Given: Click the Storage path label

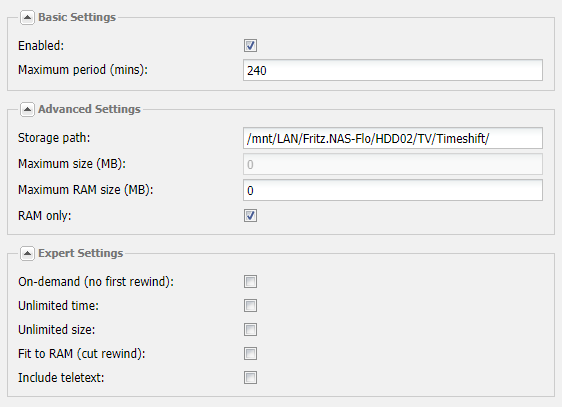Looking at the screenshot, I should pos(54,138).
